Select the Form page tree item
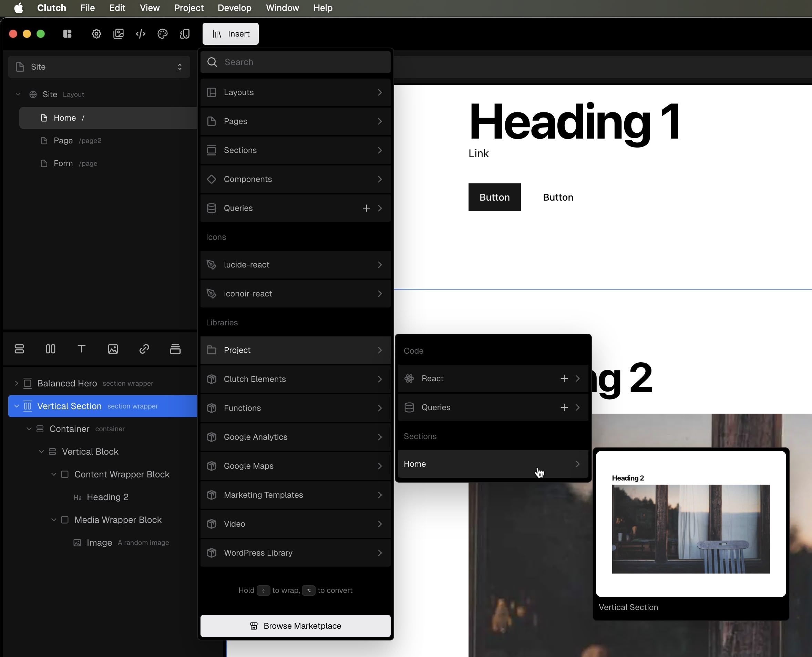Image resolution: width=812 pixels, height=657 pixels. click(x=108, y=163)
